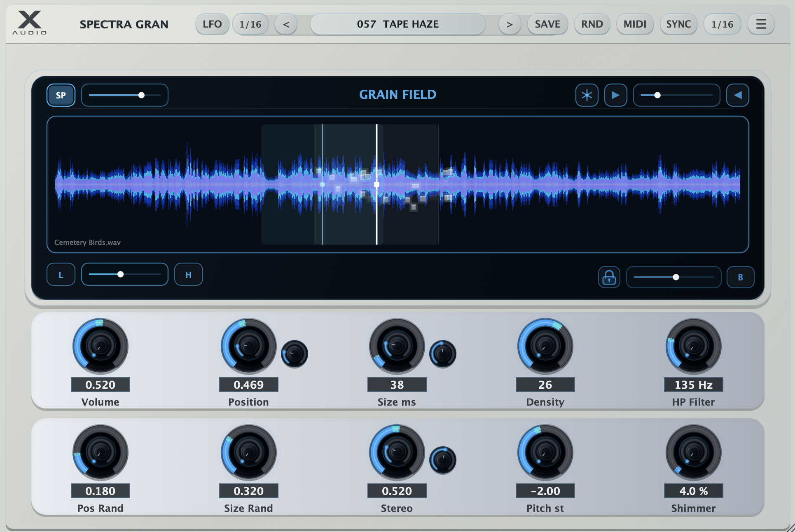This screenshot has height=532, width=795.
Task: Open the LFO rate 1/16 selector
Action: point(250,24)
